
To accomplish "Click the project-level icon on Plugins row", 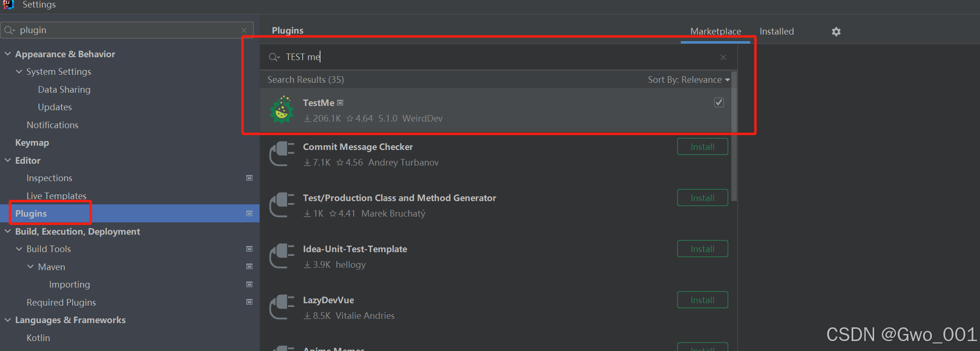I will click(249, 213).
